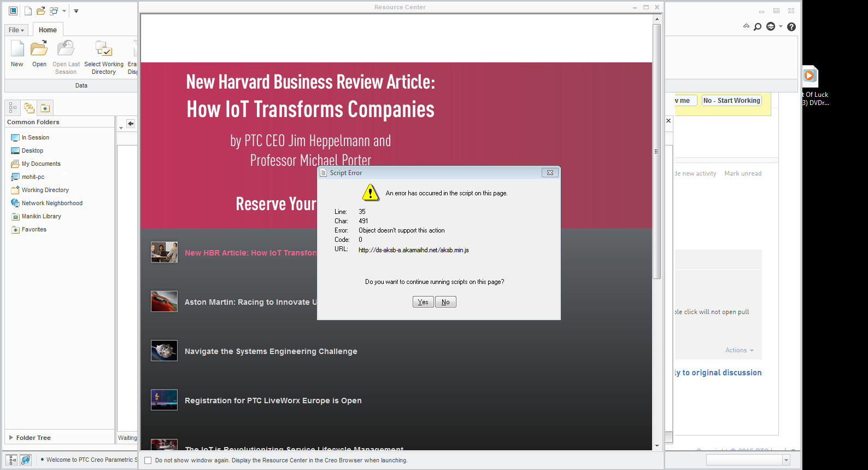This screenshot has width=868, height=470.
Task: Show the Folder Browser navigator tab
Action: (29, 108)
